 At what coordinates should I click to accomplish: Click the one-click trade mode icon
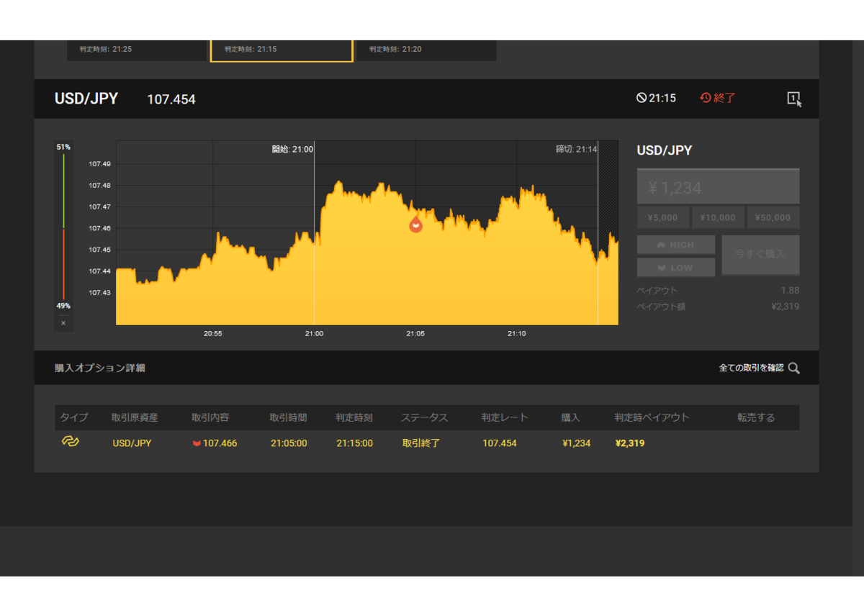(x=794, y=99)
